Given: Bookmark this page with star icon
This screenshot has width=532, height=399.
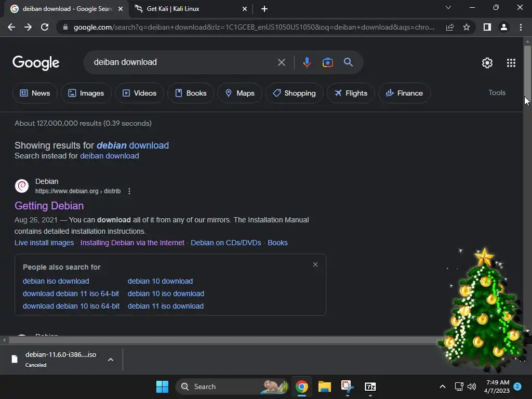Looking at the screenshot, I should (x=467, y=27).
